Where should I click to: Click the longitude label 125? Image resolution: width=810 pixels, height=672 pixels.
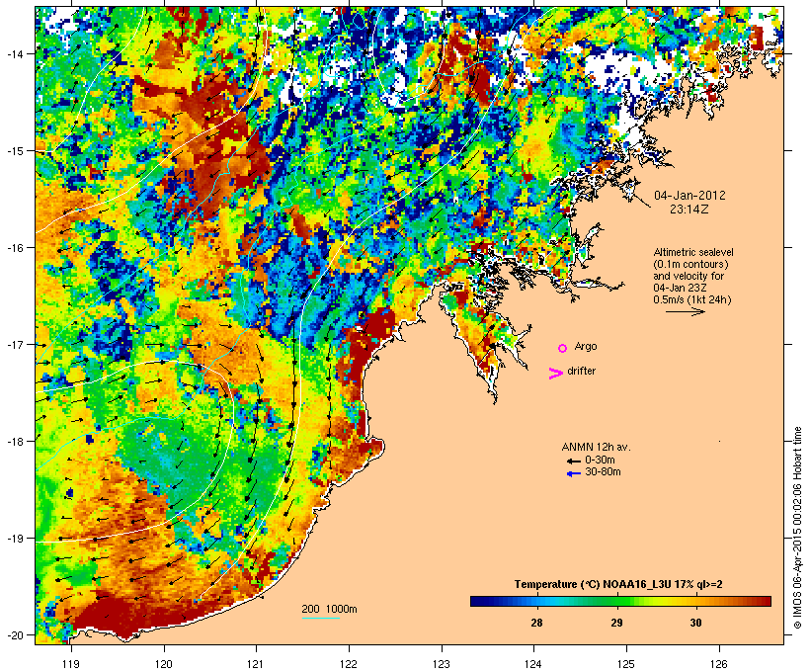click(626, 664)
